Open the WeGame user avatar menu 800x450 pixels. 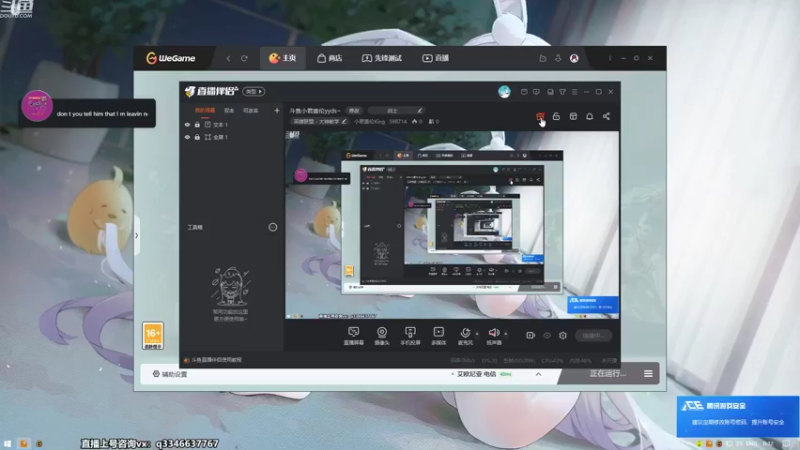574,58
